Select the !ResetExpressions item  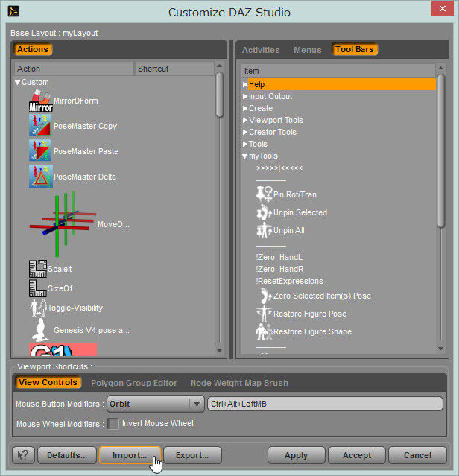click(290, 281)
